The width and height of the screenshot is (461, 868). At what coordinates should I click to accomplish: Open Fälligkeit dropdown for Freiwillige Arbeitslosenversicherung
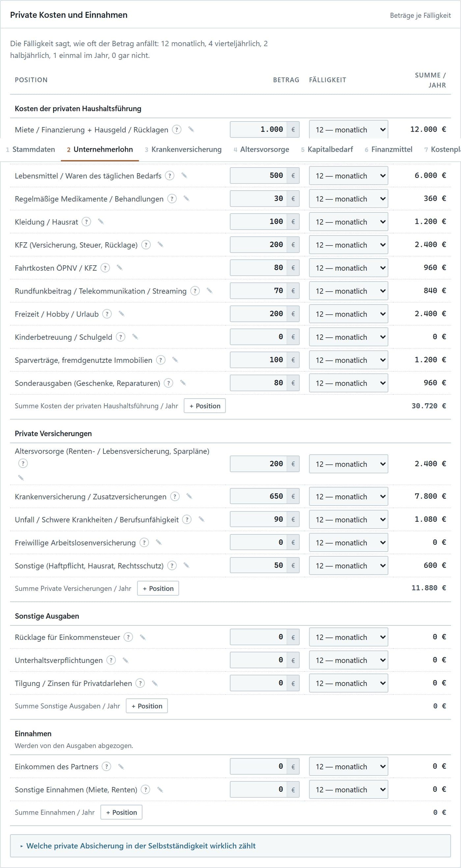[x=348, y=542]
